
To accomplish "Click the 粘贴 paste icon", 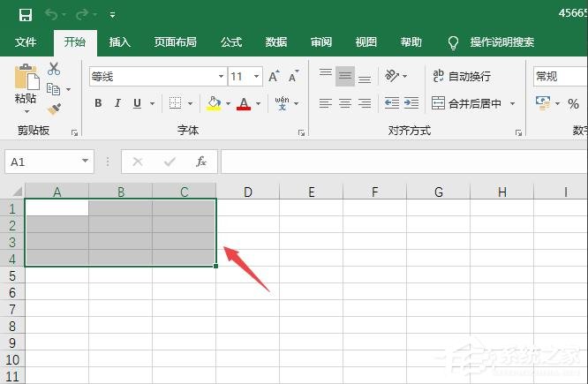I will [26, 78].
